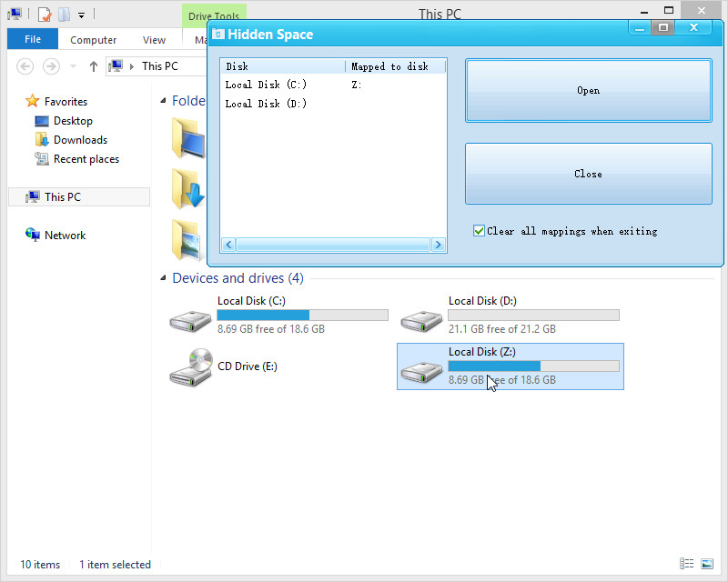Switch to thumbnail view using status bar icon
The height and width of the screenshot is (582, 728).
pos(708,564)
